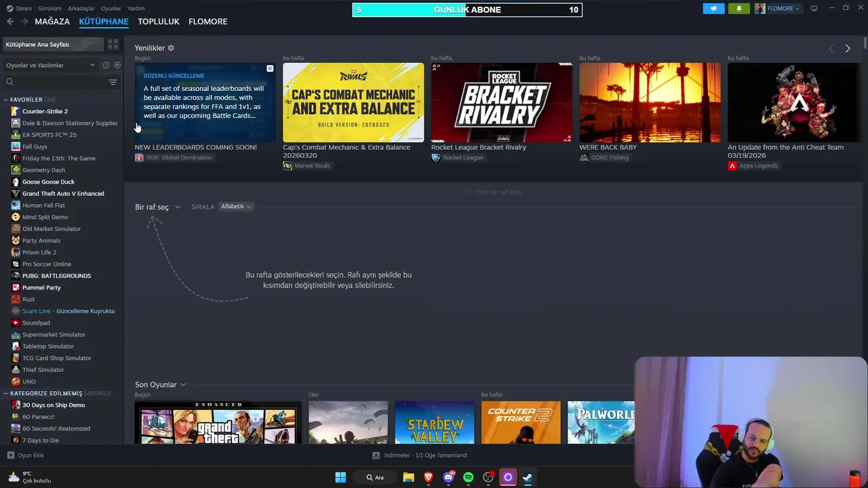Go back with the left navigation arrow
Viewport: 868px width, 488px height.
pos(10,22)
